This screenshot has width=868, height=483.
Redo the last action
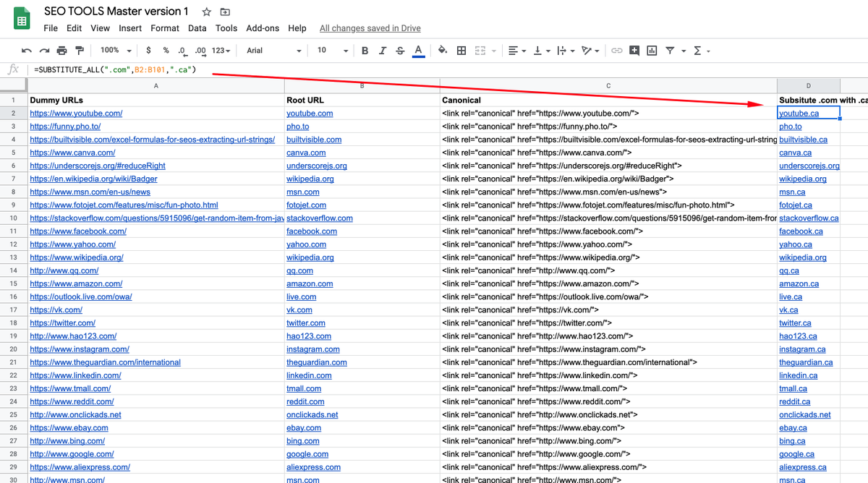pyautogui.click(x=44, y=51)
